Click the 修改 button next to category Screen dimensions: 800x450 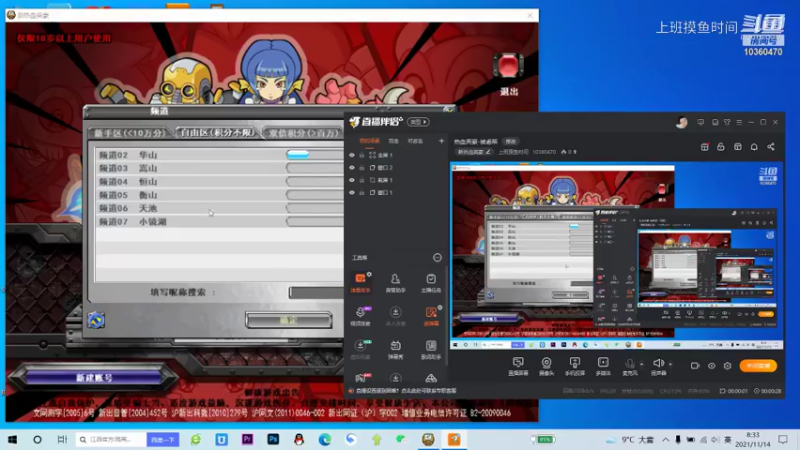tap(510, 141)
